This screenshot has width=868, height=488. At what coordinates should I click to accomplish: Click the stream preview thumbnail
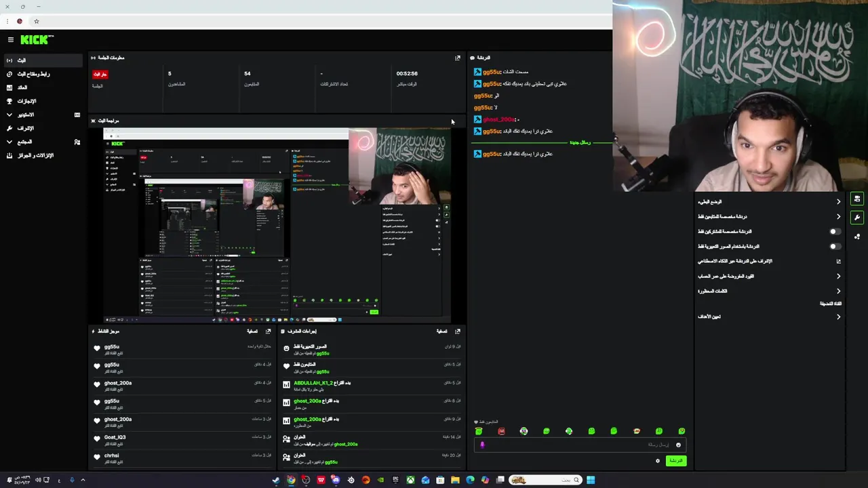coord(277,225)
